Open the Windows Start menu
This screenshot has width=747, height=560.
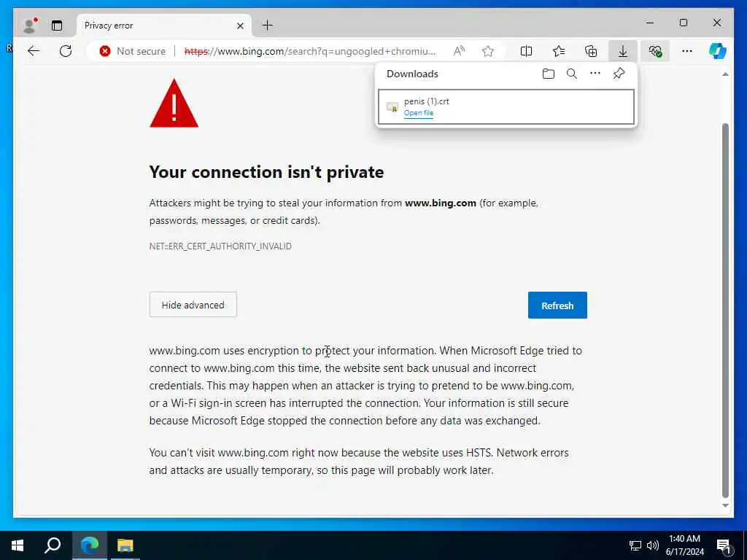pyautogui.click(x=18, y=545)
